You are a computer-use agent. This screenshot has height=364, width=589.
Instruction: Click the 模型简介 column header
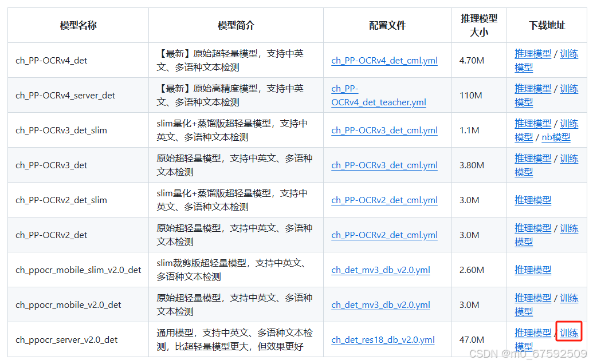click(x=236, y=25)
